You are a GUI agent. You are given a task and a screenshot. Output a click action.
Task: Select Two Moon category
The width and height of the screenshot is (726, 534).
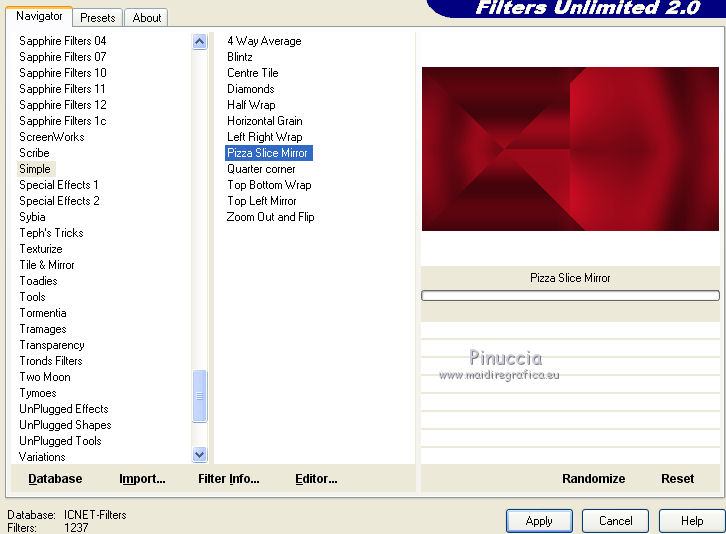[x=45, y=377]
